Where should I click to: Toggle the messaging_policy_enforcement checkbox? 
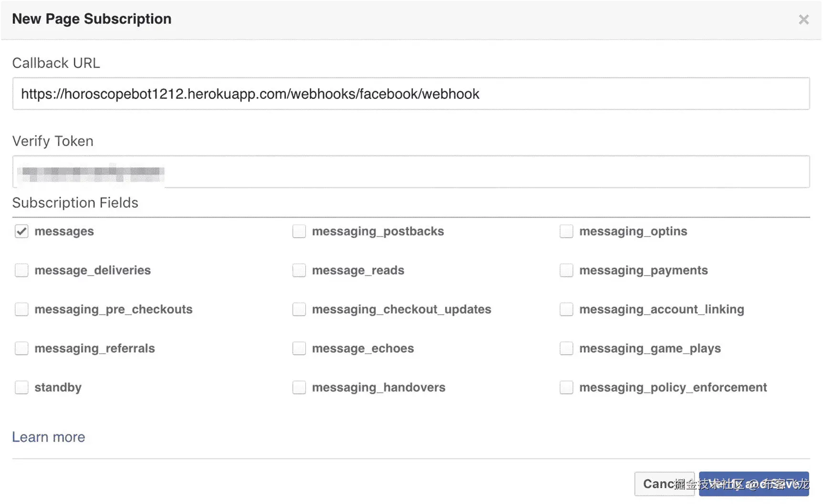(566, 387)
